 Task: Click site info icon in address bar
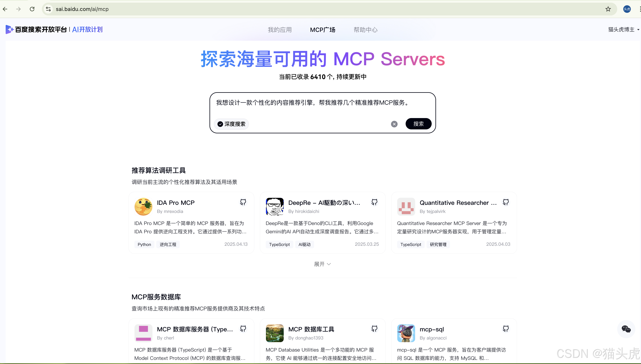point(48,9)
